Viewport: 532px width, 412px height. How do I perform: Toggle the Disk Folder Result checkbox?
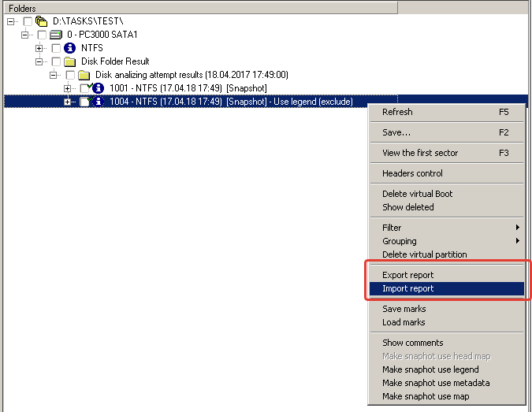click(x=56, y=61)
